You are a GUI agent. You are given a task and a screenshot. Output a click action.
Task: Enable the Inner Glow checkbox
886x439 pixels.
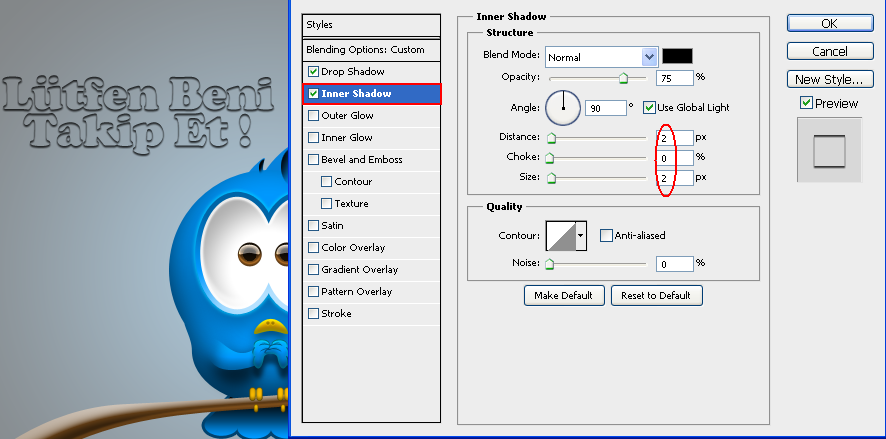click(313, 138)
